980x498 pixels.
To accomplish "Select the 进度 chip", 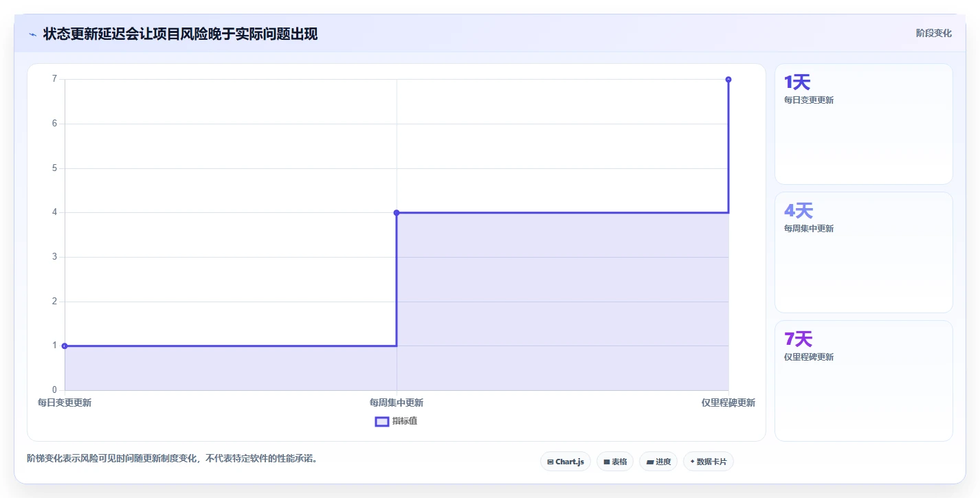I will [x=658, y=462].
